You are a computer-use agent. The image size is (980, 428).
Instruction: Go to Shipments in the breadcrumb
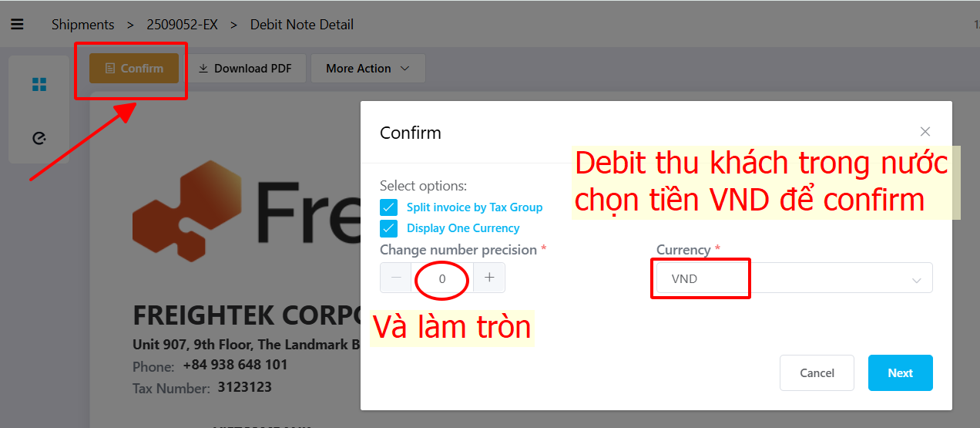82,25
